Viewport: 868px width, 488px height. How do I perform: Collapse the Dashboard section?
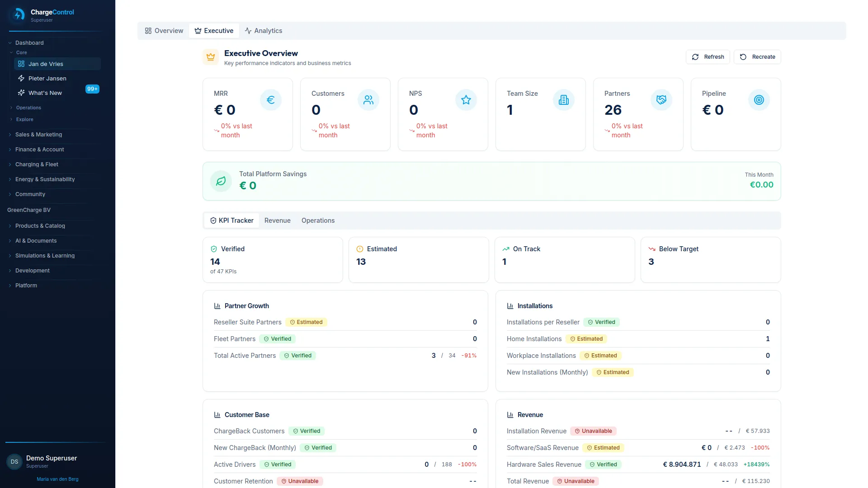coord(29,43)
